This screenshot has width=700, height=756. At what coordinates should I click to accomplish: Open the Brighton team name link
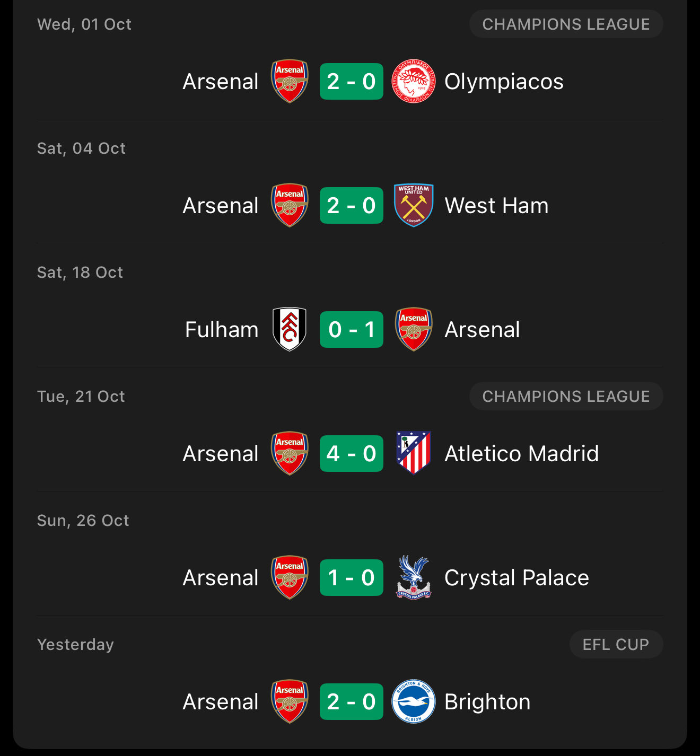click(487, 702)
